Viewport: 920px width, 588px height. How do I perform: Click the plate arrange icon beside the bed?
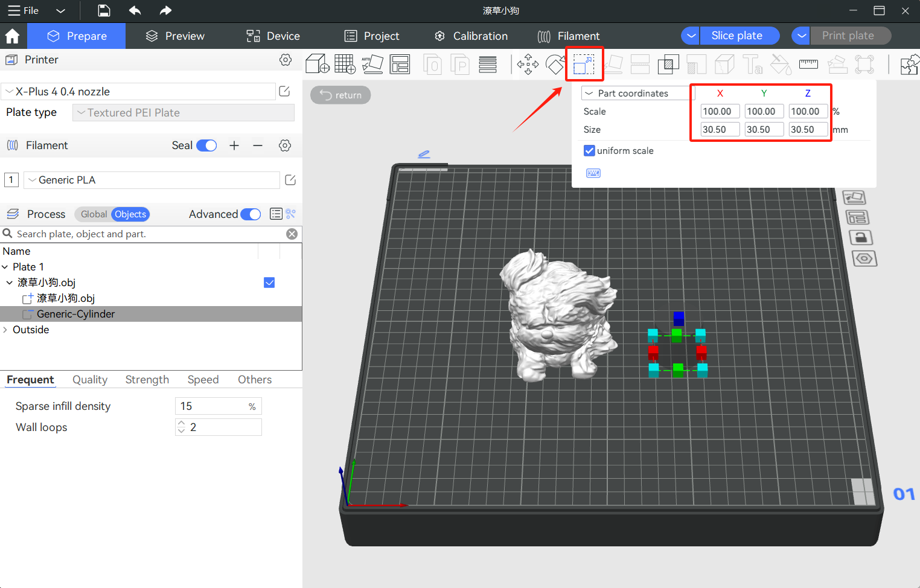tap(857, 217)
